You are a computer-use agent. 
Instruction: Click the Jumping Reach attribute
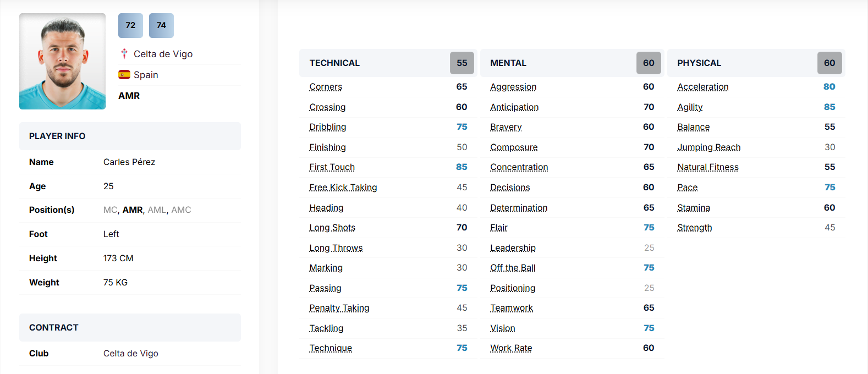click(708, 147)
